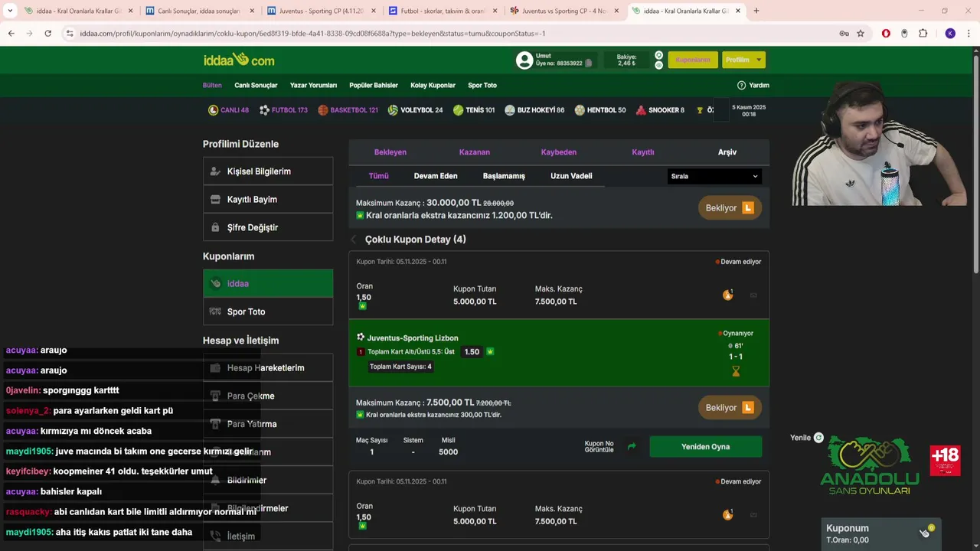980x551 pixels.
Task: Click the yellow Kuponlarım button
Action: pos(693,60)
